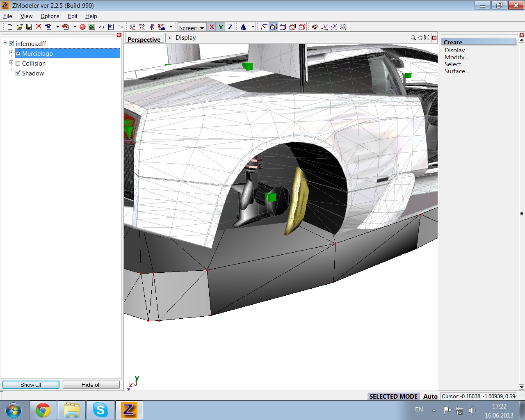
Task: Enable the Collision checkbox
Action: coord(18,63)
